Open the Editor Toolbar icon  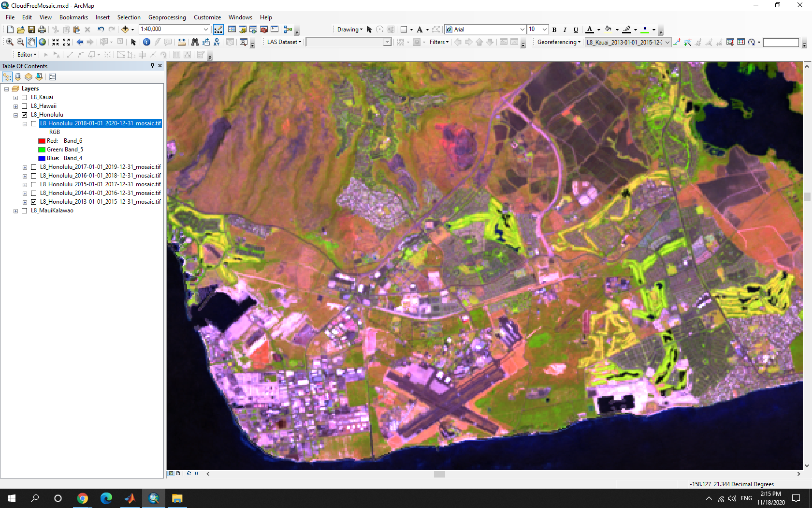[x=218, y=30]
